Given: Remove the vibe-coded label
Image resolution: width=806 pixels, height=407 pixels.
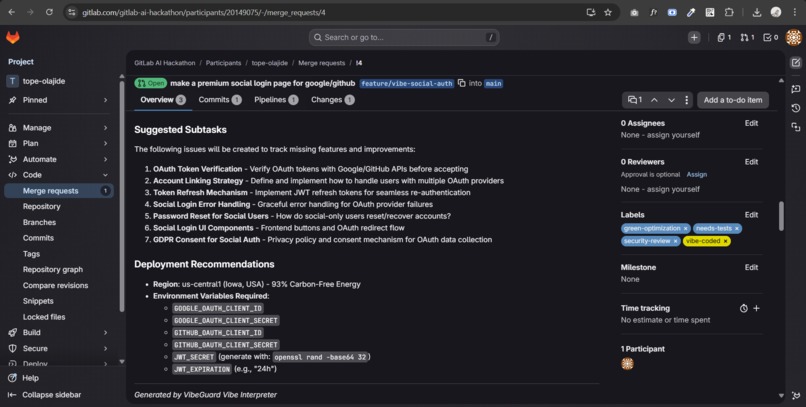Looking at the screenshot, I should [x=725, y=241].
